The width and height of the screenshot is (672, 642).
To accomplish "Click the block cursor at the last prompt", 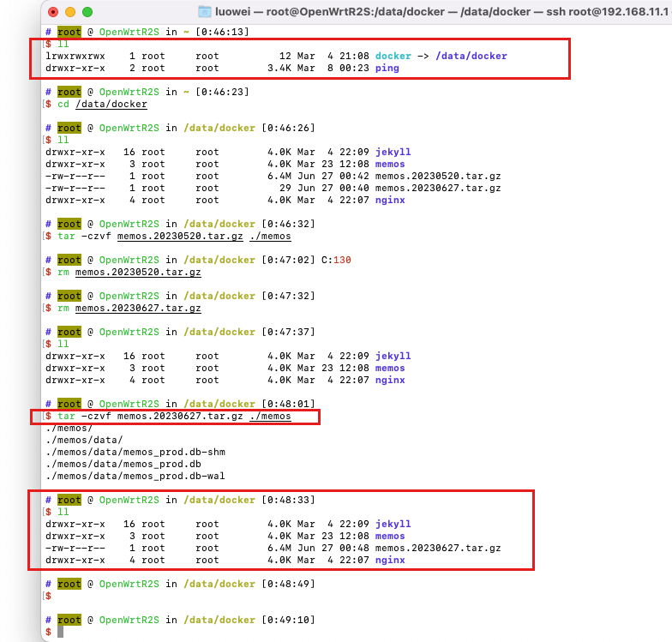I will pyautogui.click(x=60, y=632).
